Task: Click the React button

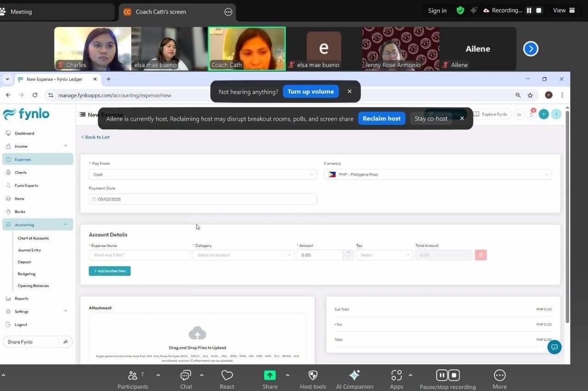Action: (227, 380)
